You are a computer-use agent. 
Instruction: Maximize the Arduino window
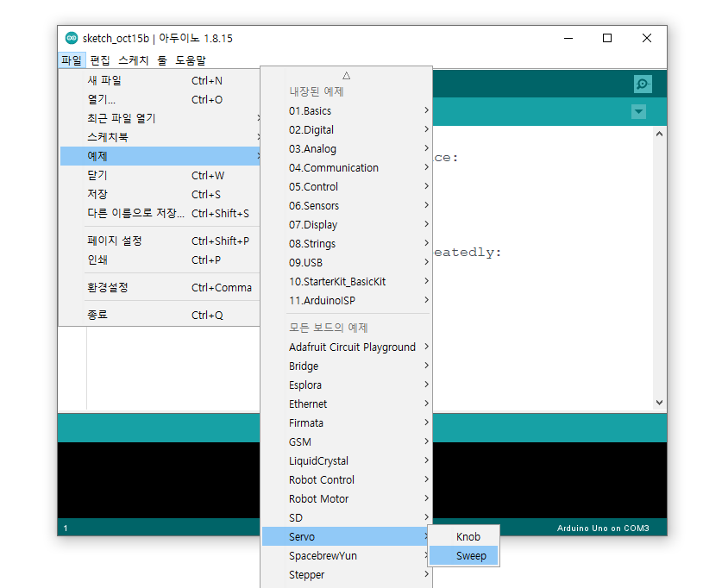coord(607,38)
